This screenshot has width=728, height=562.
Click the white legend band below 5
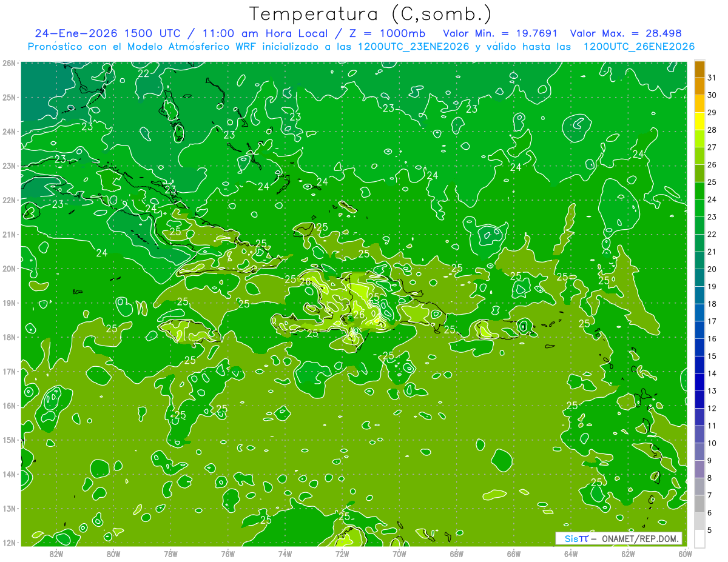pos(699,538)
